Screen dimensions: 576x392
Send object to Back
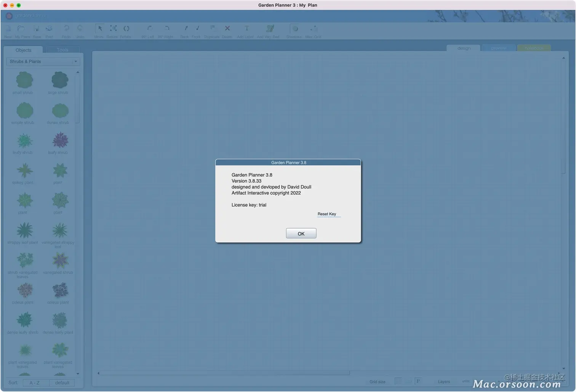[x=186, y=29]
